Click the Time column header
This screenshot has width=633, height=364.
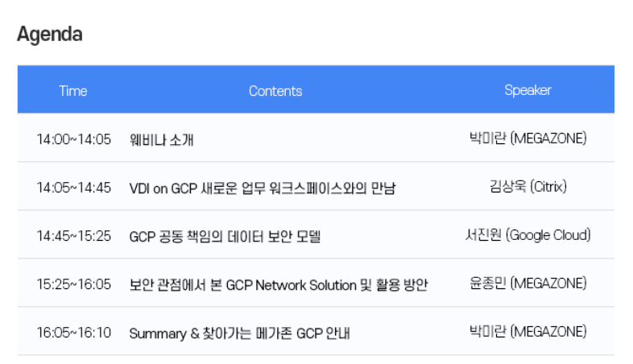click(x=73, y=90)
